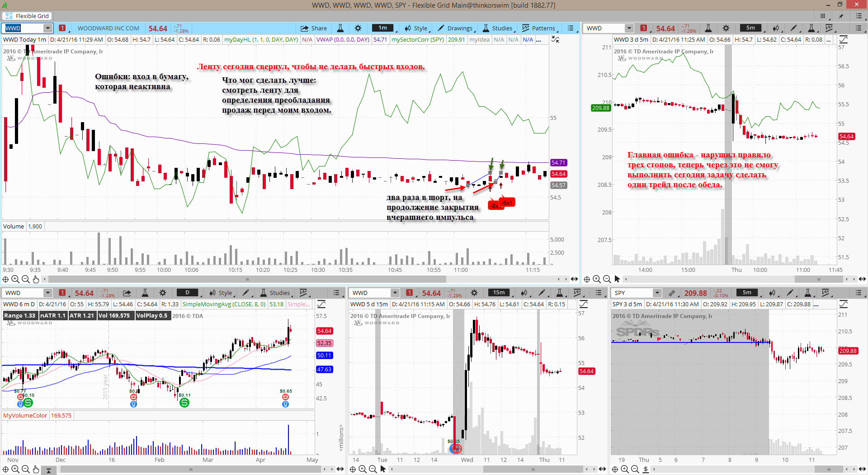The height and width of the screenshot is (475, 868).
Task: Click the crosshair target icon under the 1m chart
Action: pyautogui.click(x=5, y=279)
